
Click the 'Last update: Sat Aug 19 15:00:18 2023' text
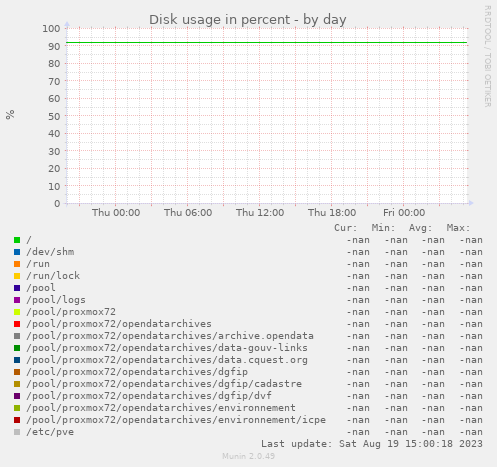coord(372,444)
